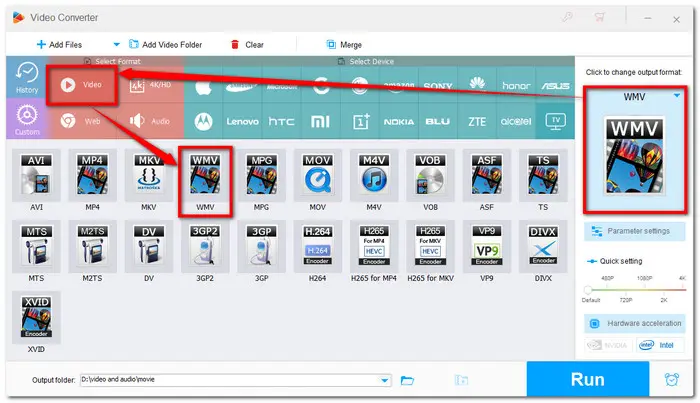Select the DIVX encoder format
The image size is (700, 403).
pyautogui.click(x=543, y=246)
